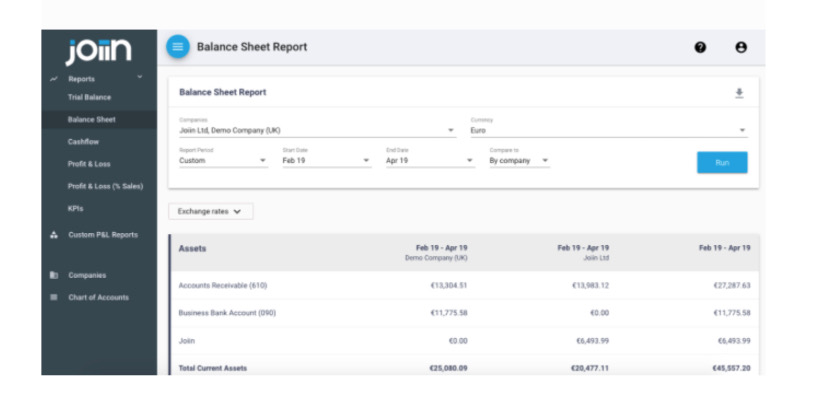The height and width of the screenshot is (412, 828).
Task: Open Profit & Loss (% Sales) report
Action: (105, 186)
